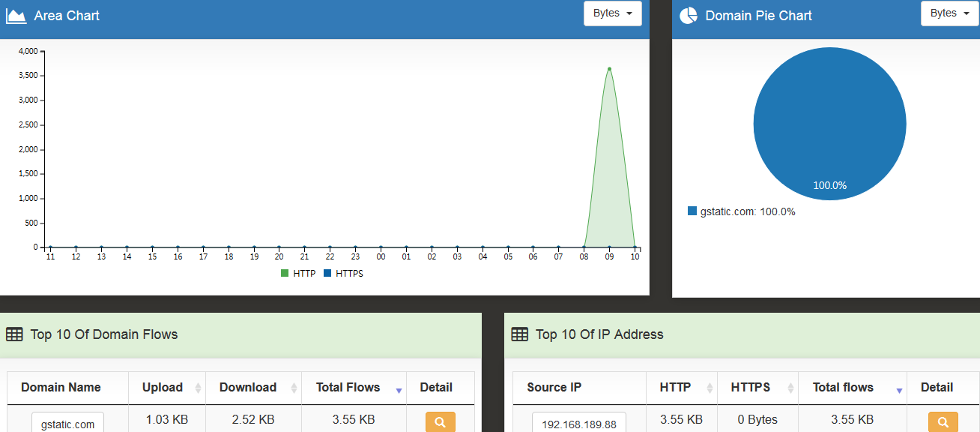Open detail search for 192.168.189.88 row
The image size is (980, 432).
(x=943, y=422)
